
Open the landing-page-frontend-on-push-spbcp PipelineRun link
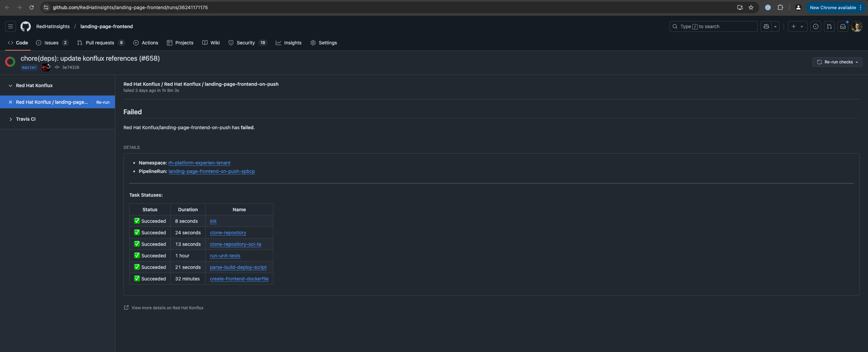click(x=212, y=171)
